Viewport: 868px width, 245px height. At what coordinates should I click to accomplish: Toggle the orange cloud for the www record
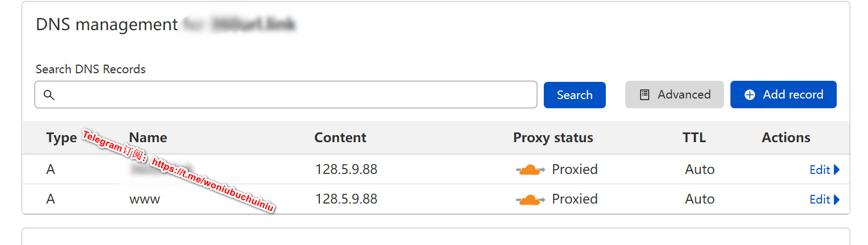[x=530, y=199]
